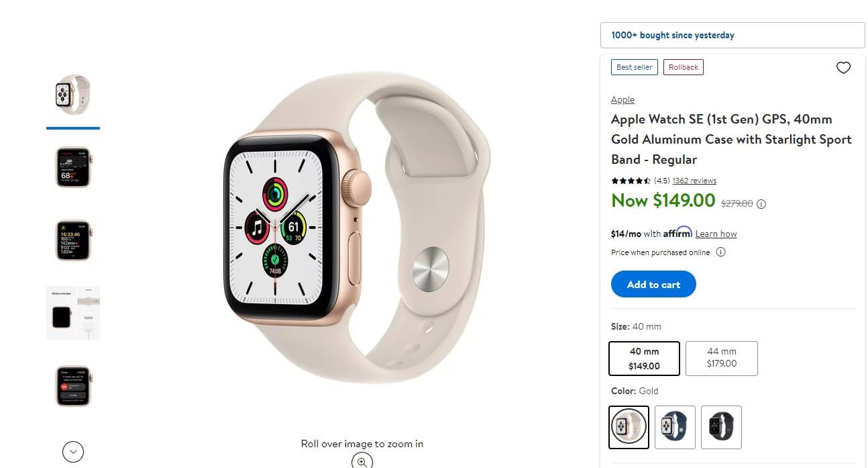This screenshot has height=468, width=868.
Task: Expand more thumbnails with down chevron
Action: 73,451
